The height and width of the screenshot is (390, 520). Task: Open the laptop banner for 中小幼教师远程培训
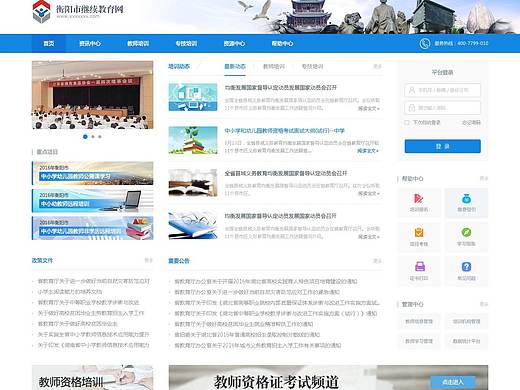[93, 201]
